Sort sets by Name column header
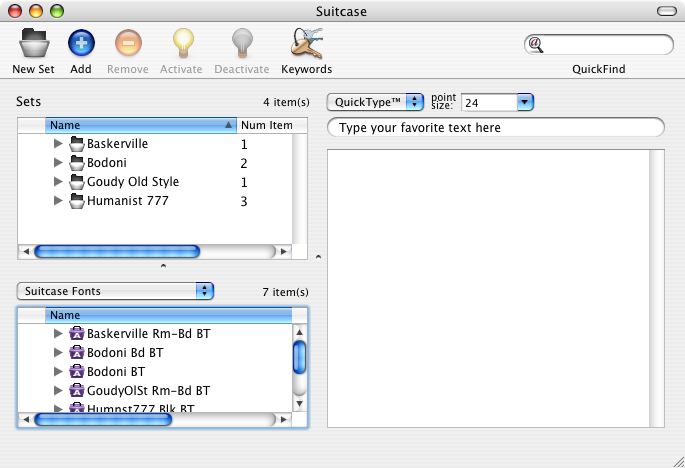The image size is (685, 468). [141, 125]
